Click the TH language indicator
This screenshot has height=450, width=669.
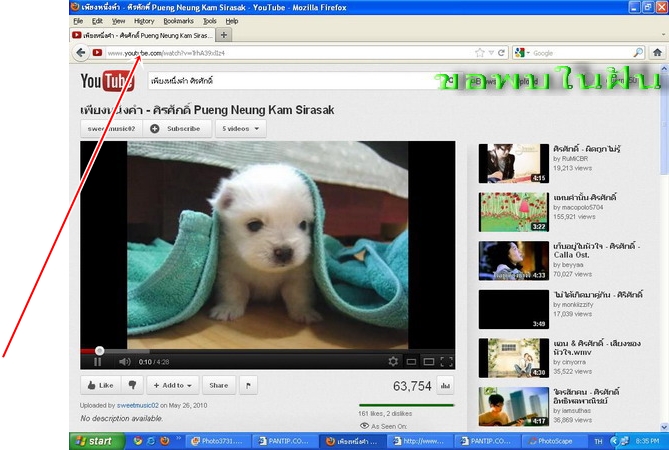coord(598,441)
